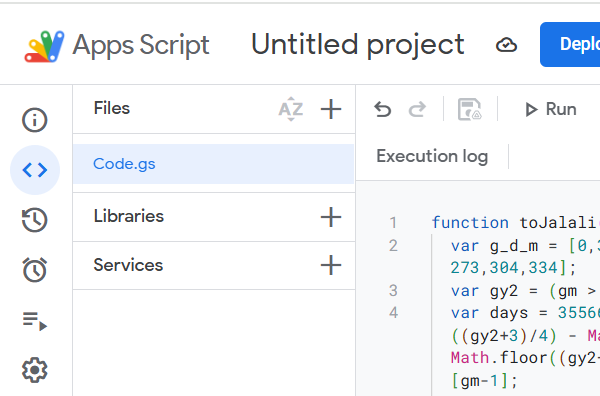Click the Services section label

128,265
